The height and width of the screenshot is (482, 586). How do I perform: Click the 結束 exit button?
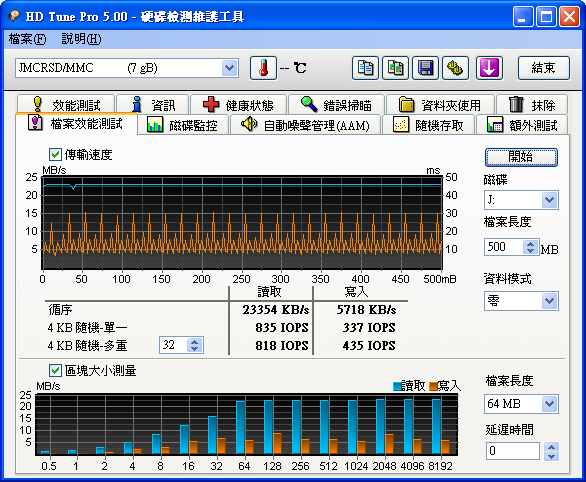tap(544, 68)
